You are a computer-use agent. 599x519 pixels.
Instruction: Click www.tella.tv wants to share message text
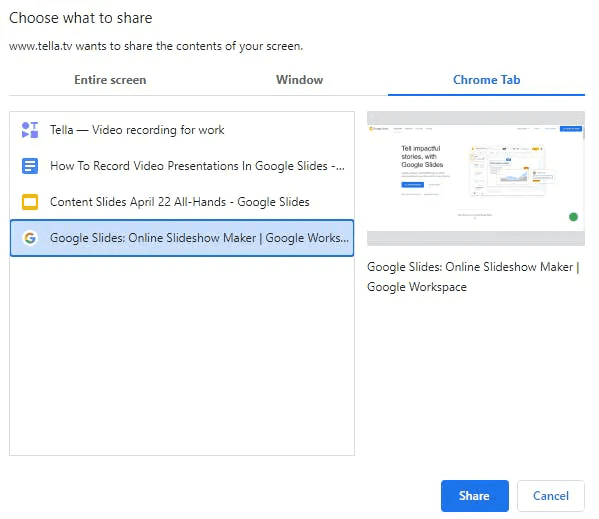(156, 46)
